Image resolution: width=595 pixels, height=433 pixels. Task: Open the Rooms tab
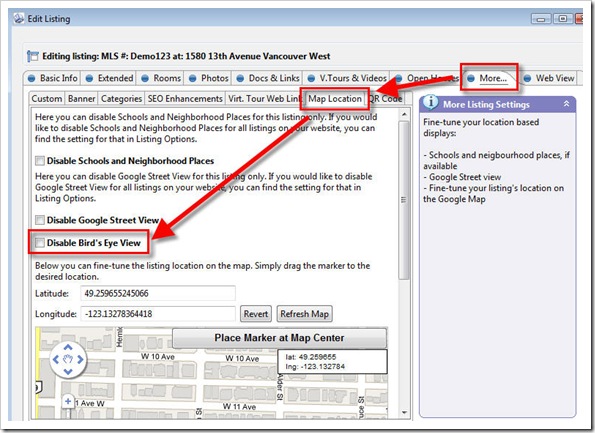click(161, 78)
